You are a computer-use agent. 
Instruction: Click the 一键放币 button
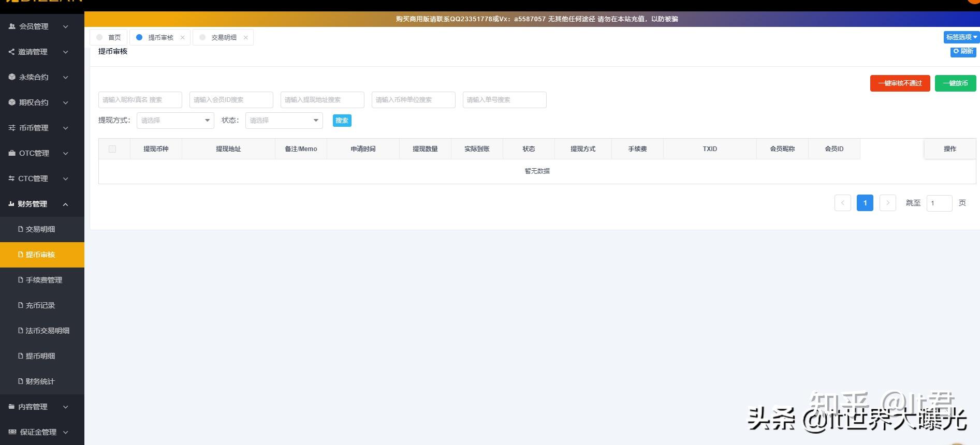[955, 83]
